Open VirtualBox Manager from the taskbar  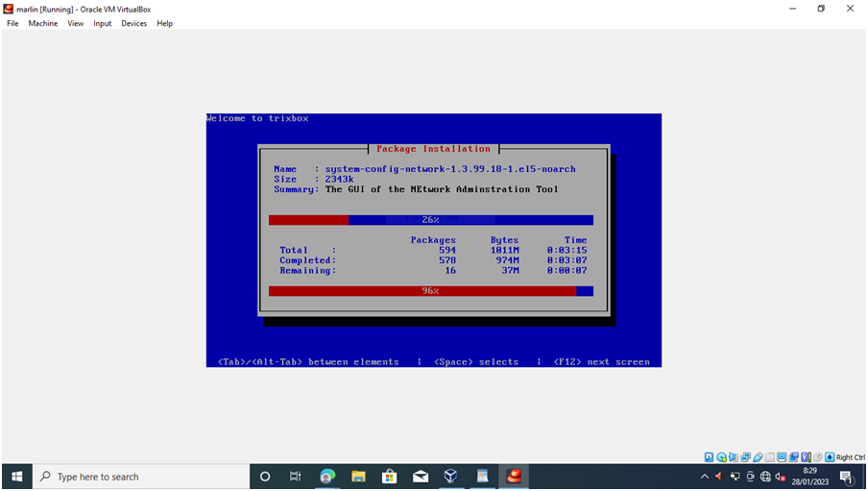[x=451, y=477]
